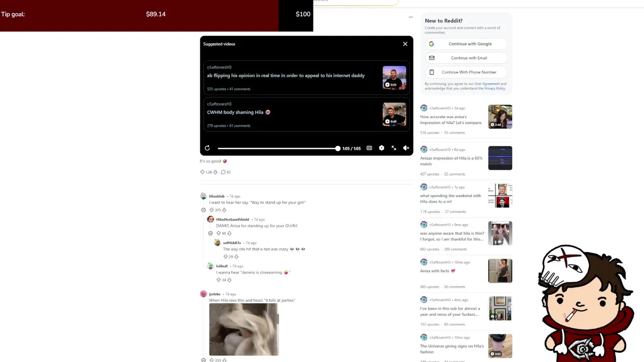
Task: Click h6zubinb's avatar icon
Action: tap(203, 196)
